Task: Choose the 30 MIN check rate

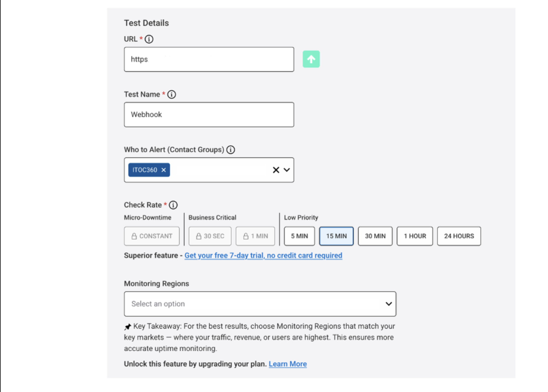Action: (375, 236)
